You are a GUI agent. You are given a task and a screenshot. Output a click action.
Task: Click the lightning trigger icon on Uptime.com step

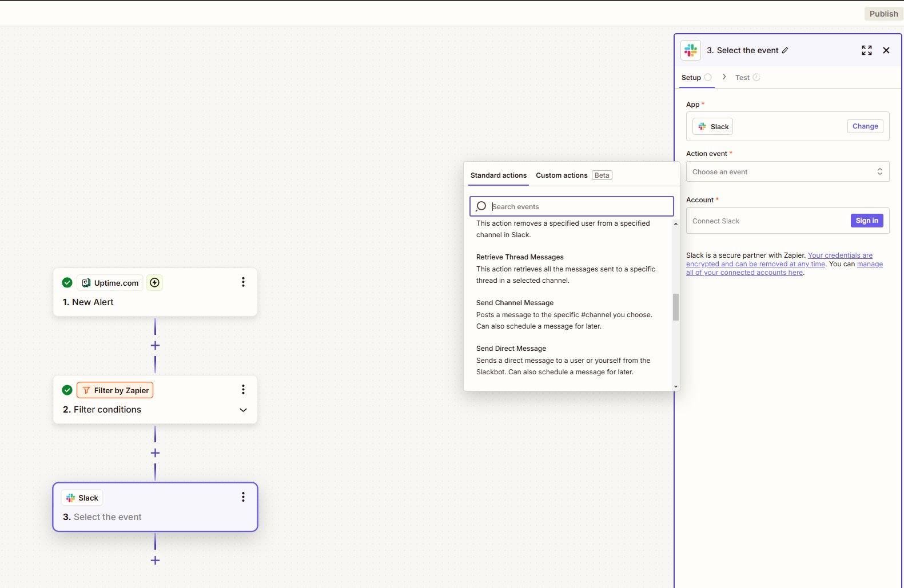tap(154, 282)
